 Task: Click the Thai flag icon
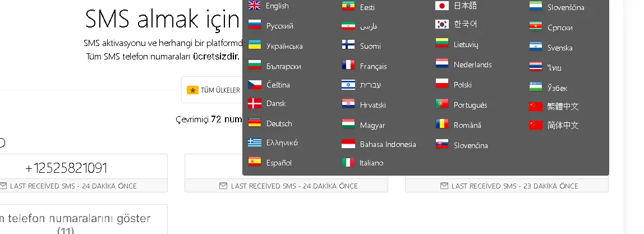pos(536,66)
